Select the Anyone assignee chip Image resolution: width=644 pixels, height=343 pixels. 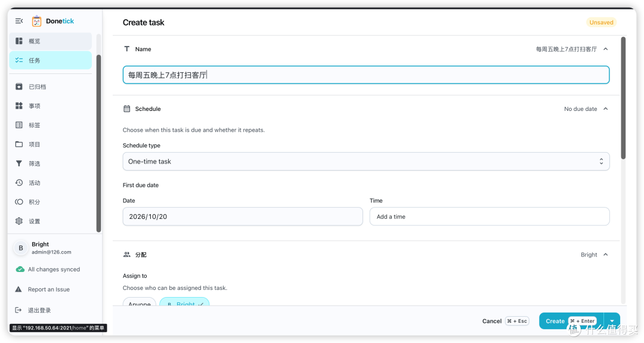[x=139, y=302]
